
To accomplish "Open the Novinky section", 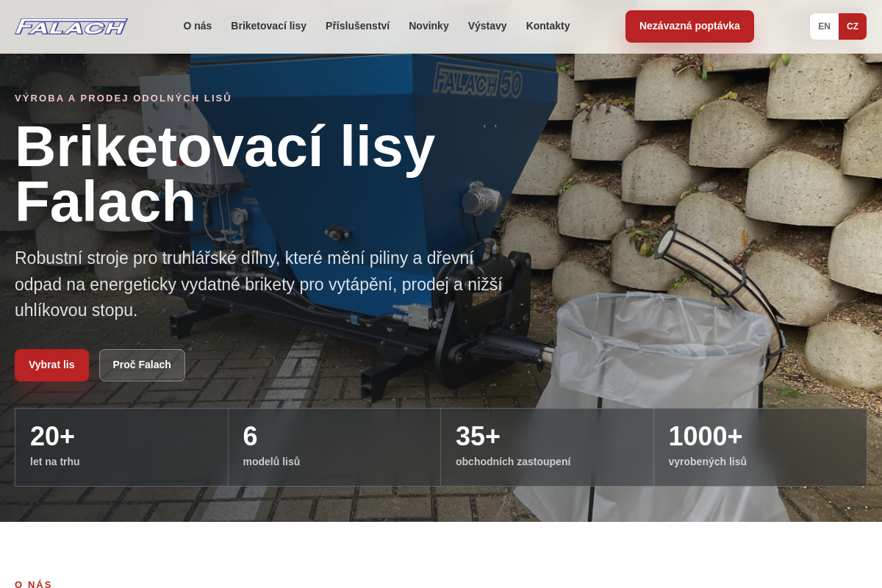I will click(x=429, y=26).
